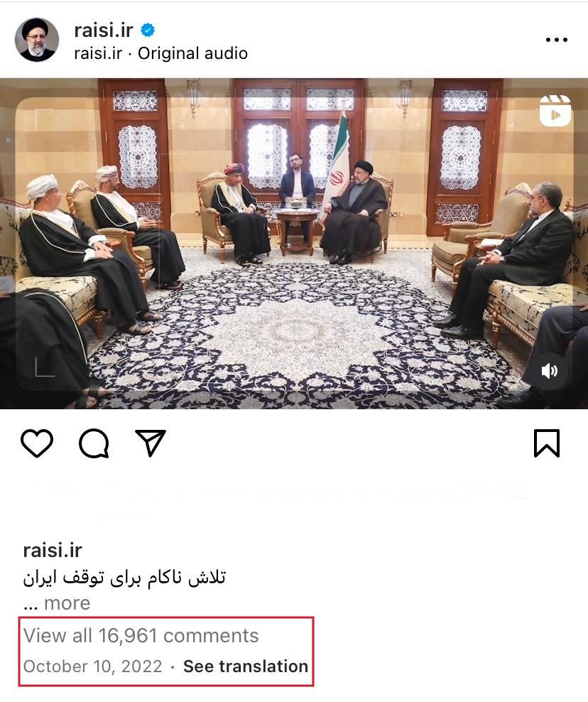Click the raisi.ir username in header
The width and height of the screenshot is (588, 702).
tap(104, 30)
